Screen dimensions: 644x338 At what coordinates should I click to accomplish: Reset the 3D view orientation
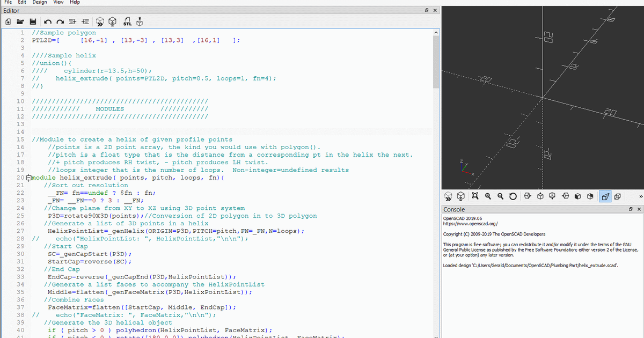[513, 196]
